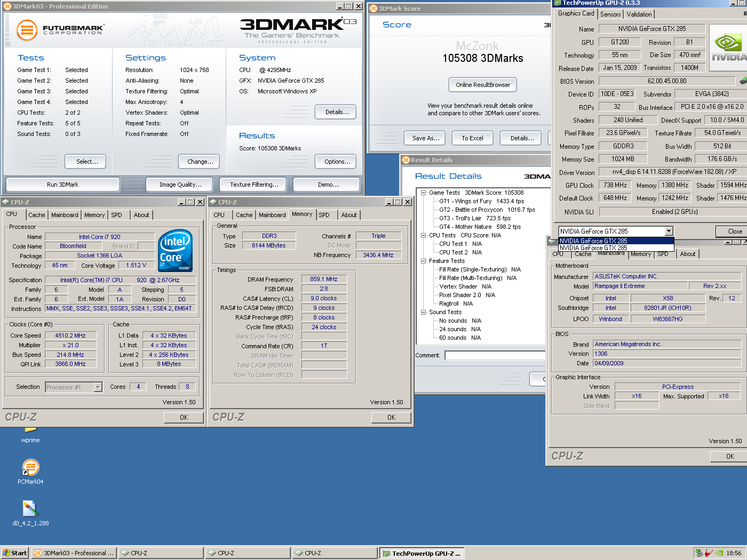Open the Validation tab in GPU-Z
747x560 pixels.
639,14
